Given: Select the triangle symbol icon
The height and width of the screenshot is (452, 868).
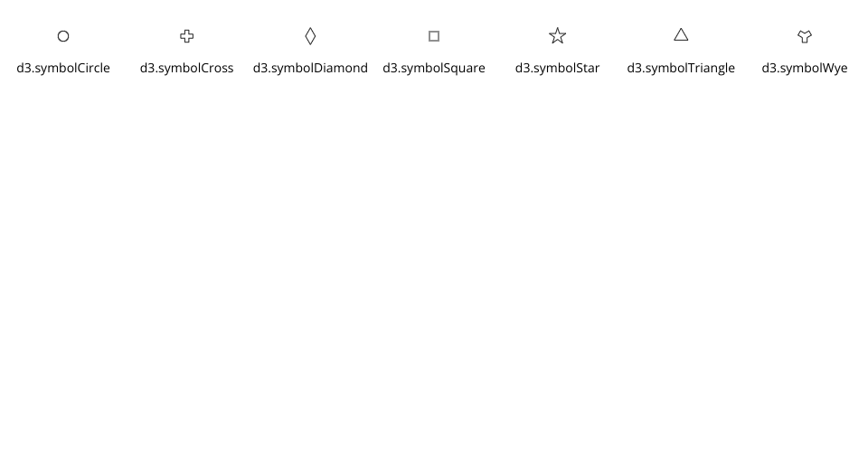Looking at the screenshot, I should pos(681,35).
